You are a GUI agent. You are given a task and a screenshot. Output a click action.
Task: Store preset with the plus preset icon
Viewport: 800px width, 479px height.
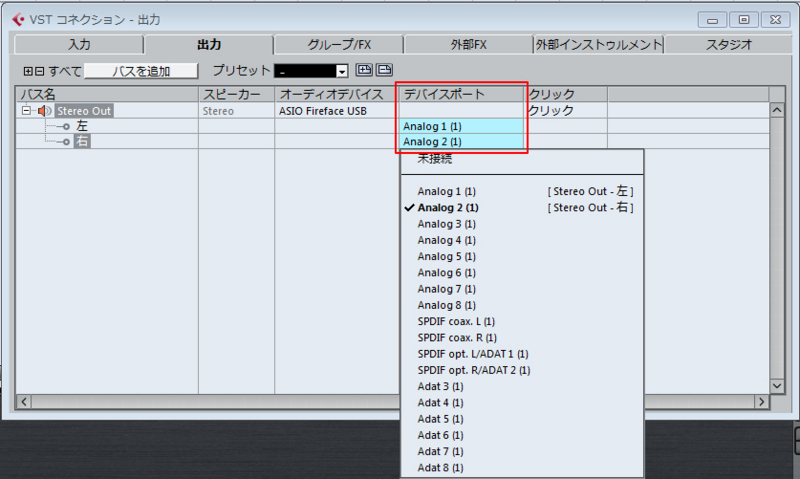[x=364, y=70]
